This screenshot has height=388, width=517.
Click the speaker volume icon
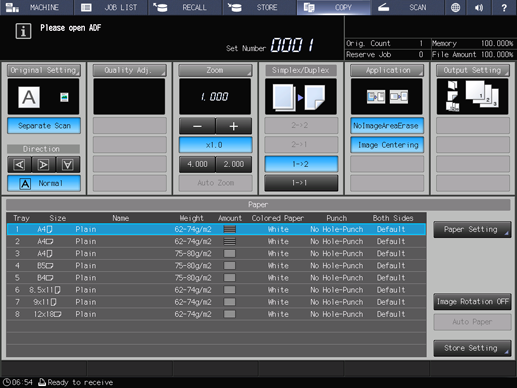click(479, 7)
